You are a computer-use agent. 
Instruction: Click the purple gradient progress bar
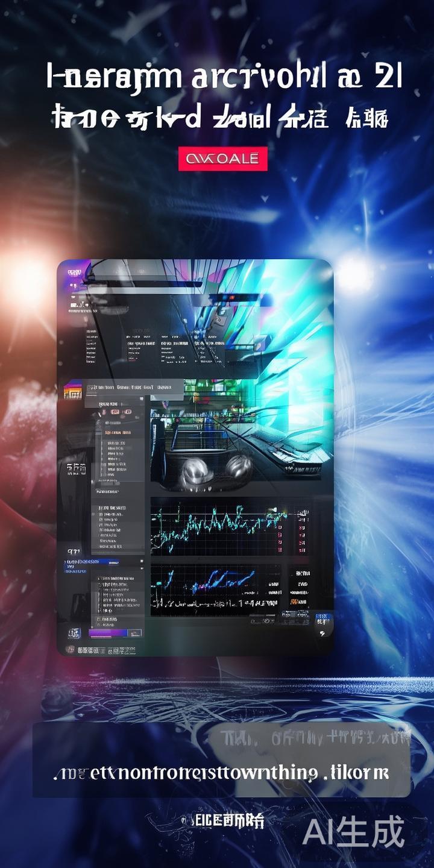[x=110, y=633]
